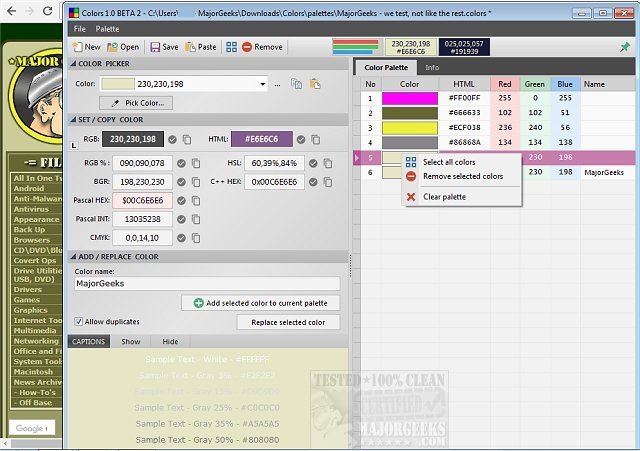This screenshot has height=451, width=640.
Task: Copy the Pascal HEX value
Action: [196, 201]
